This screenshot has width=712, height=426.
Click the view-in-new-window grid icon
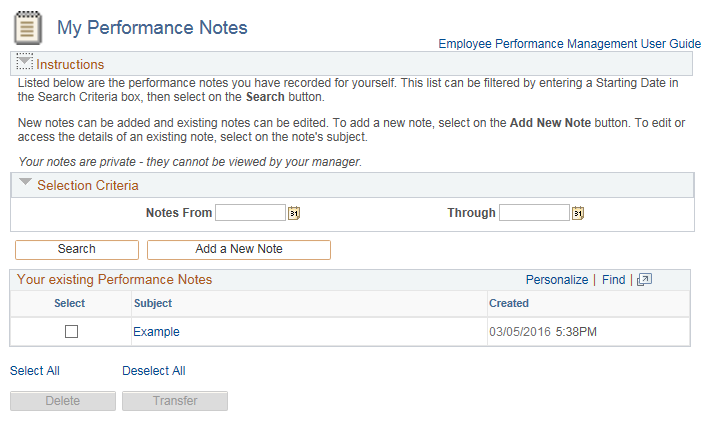(644, 280)
